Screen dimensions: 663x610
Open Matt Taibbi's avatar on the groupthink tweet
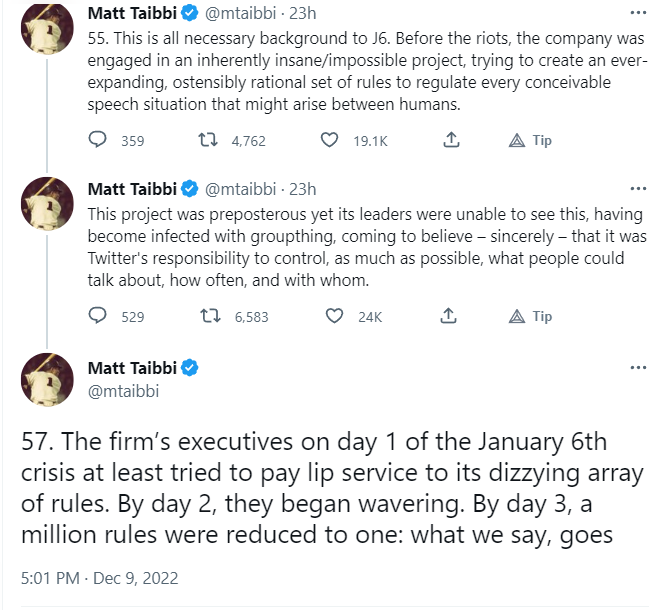(x=47, y=203)
